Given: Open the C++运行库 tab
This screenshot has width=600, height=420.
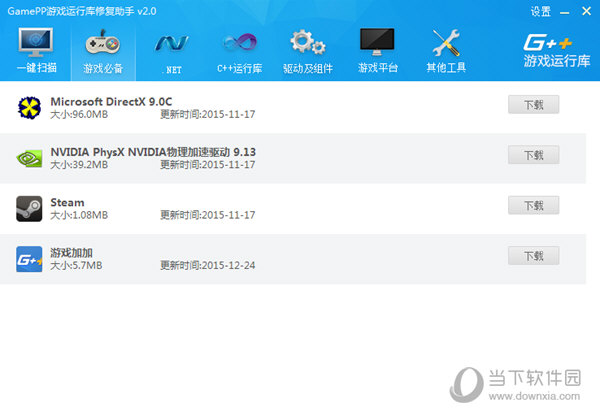Looking at the screenshot, I should [x=240, y=53].
